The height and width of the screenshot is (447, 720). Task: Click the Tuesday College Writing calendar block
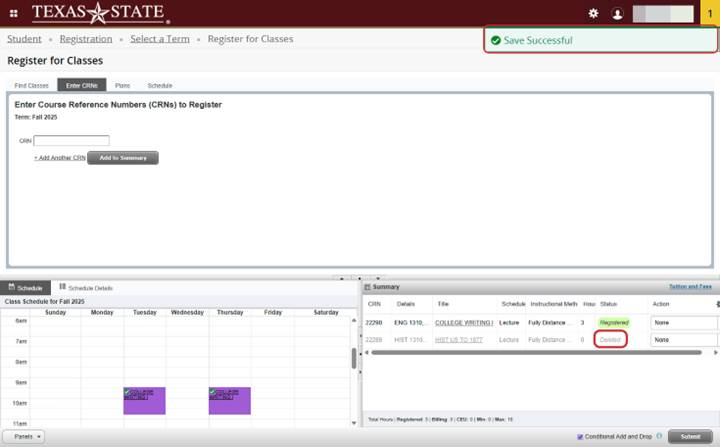click(144, 400)
